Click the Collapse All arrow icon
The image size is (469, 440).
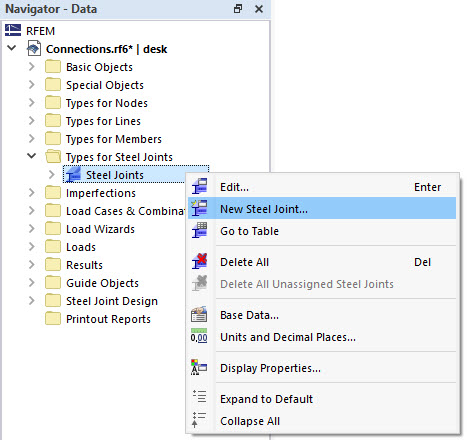[x=199, y=420]
